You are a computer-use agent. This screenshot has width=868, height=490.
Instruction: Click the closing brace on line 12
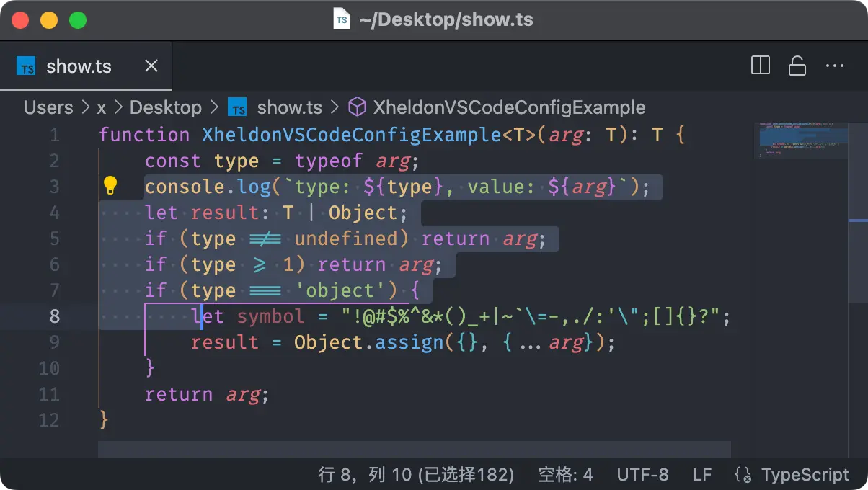(x=104, y=420)
